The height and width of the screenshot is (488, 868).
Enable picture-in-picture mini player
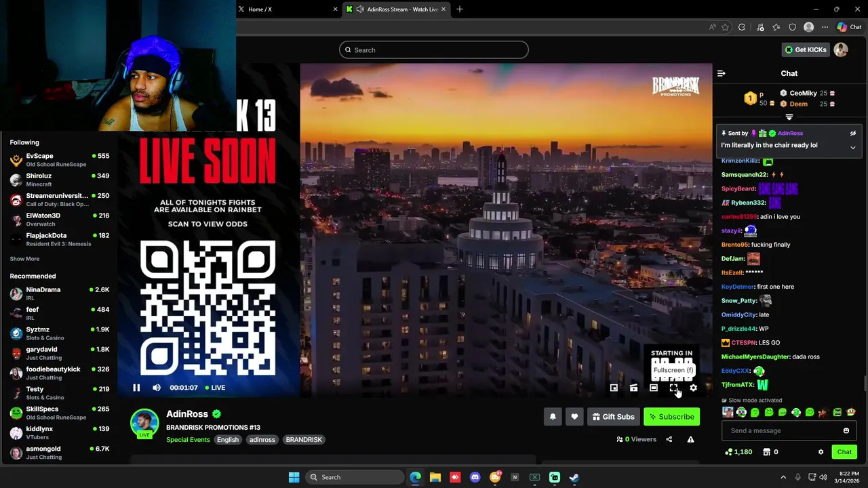[614, 388]
